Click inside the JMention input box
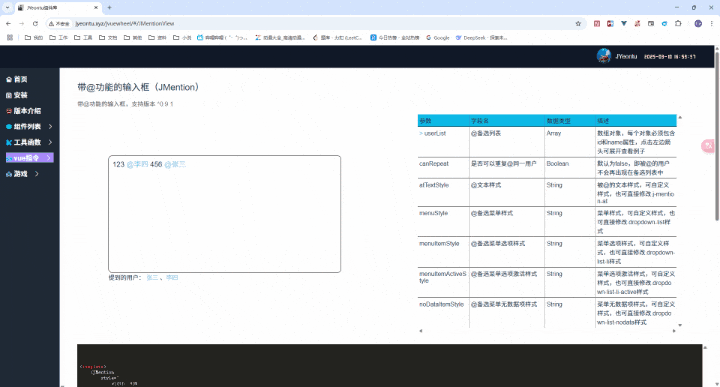This screenshot has width=720, height=387. pos(225,214)
